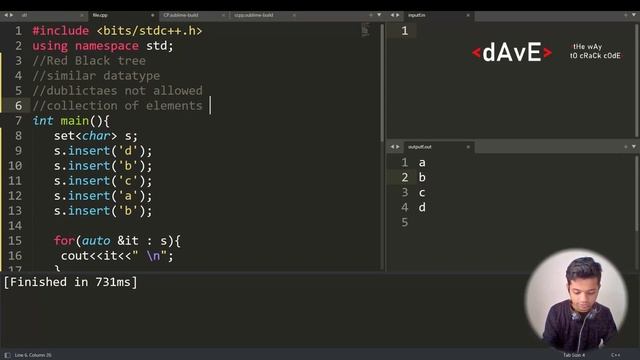Click the output pane vertical scrollbar
Image resolution: width=640 pixels, height=360 pixels.
[x=637, y=194]
